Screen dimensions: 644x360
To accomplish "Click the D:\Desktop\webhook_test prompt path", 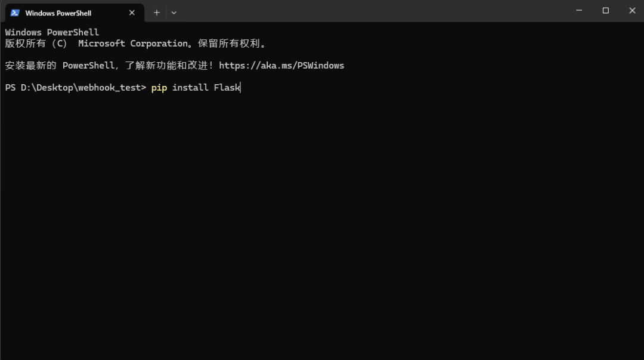I will point(83,88).
